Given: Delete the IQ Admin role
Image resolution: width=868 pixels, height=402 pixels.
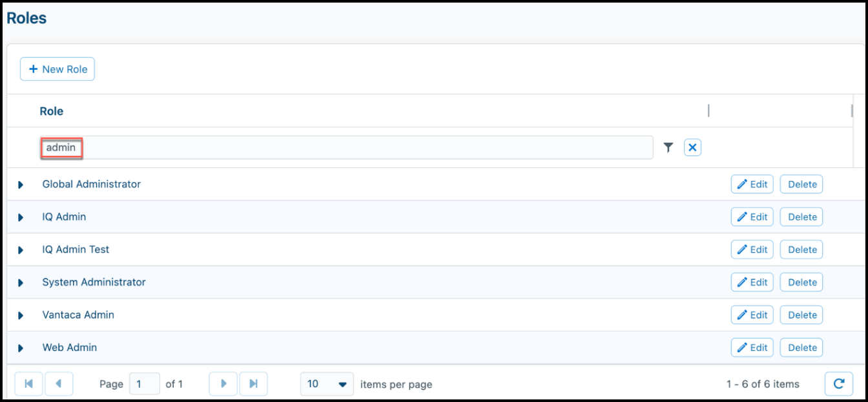Looking at the screenshot, I should coord(801,217).
